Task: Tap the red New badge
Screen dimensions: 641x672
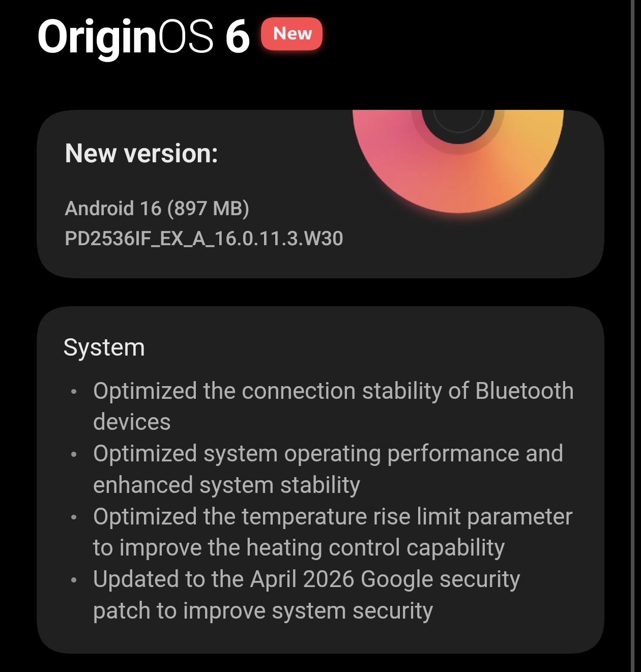Action: click(x=292, y=34)
